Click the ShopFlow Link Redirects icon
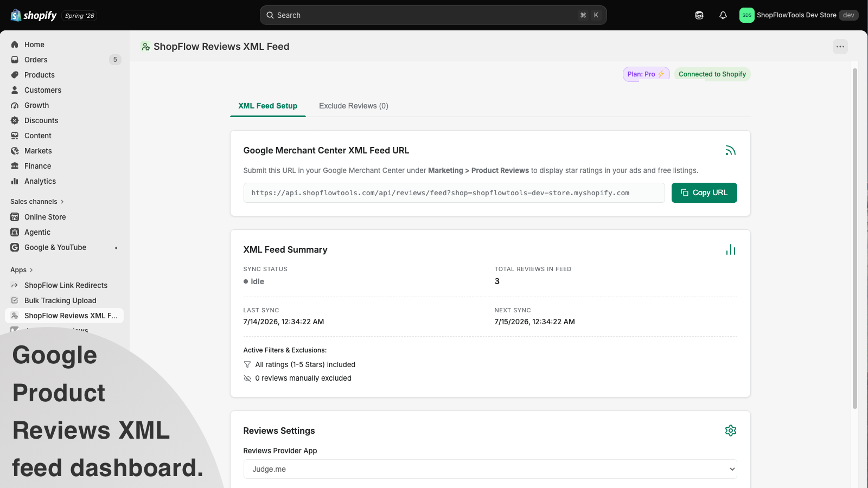Image resolution: width=868 pixels, height=488 pixels. 15,285
